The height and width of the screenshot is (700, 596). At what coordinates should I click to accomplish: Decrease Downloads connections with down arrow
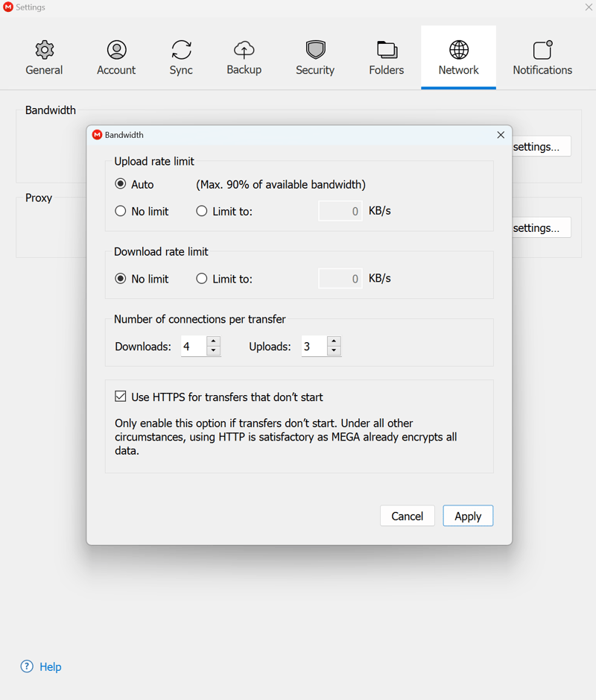pos(214,351)
